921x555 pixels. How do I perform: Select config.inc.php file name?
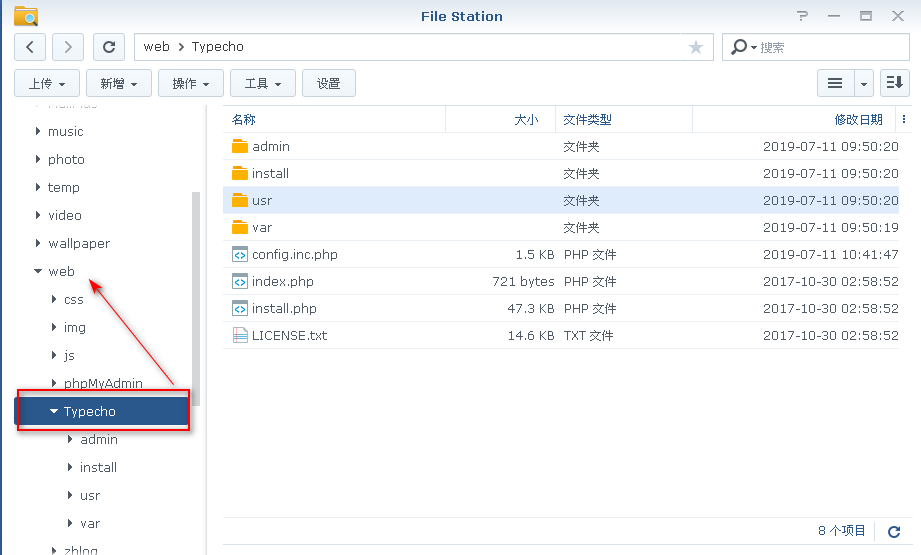(295, 254)
